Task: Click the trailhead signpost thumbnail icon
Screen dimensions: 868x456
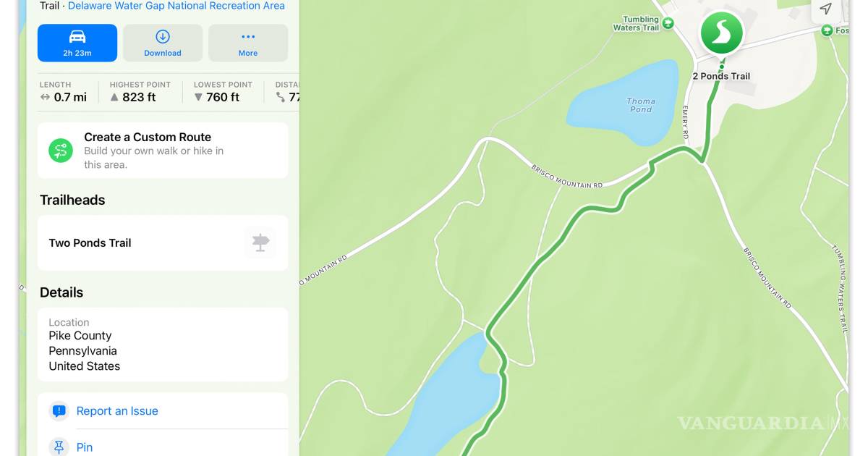Action: (x=260, y=243)
